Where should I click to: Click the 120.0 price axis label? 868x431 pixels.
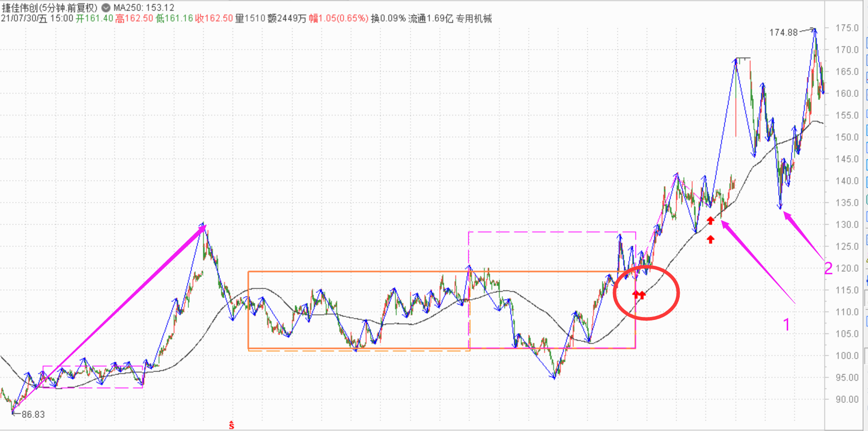847,268
